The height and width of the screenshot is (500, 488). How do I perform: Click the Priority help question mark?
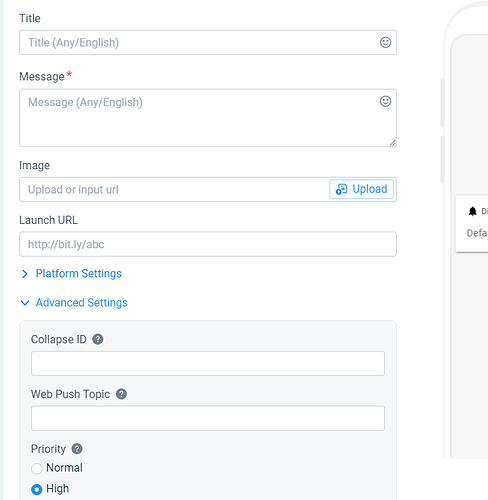tap(77, 449)
